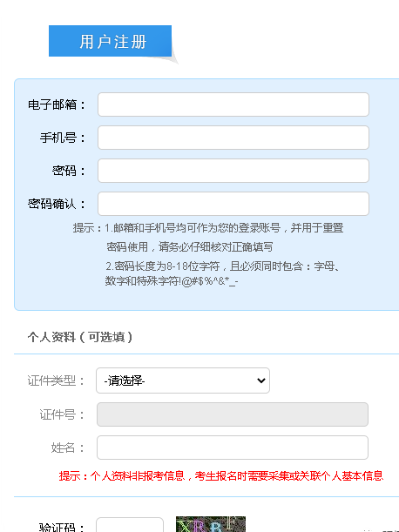
Task: Select the 密码 password input box
Action: click(x=233, y=171)
